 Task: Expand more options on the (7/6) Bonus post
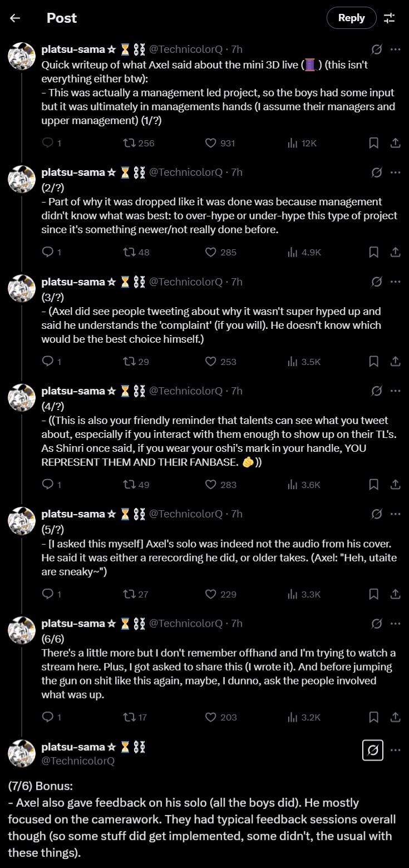pyautogui.click(x=395, y=750)
